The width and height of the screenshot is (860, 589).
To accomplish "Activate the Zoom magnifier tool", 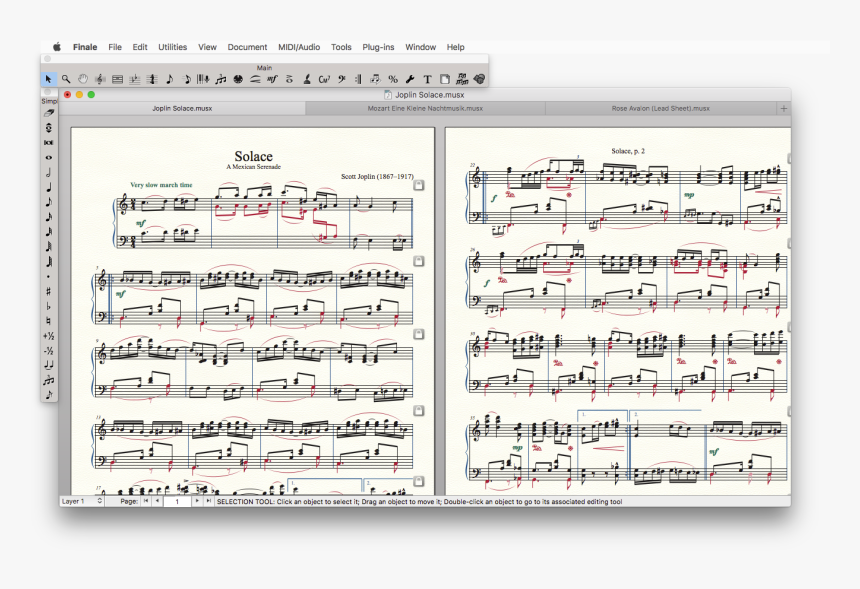I will 66,79.
